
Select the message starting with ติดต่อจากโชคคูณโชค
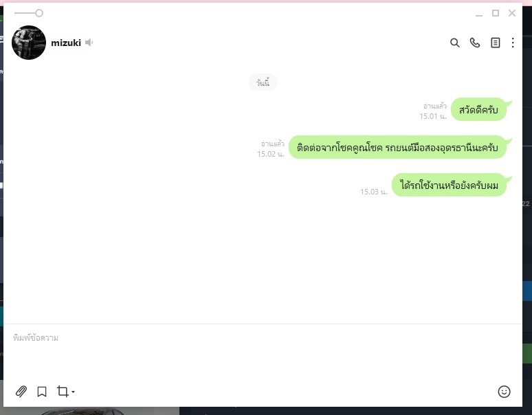[x=397, y=147]
